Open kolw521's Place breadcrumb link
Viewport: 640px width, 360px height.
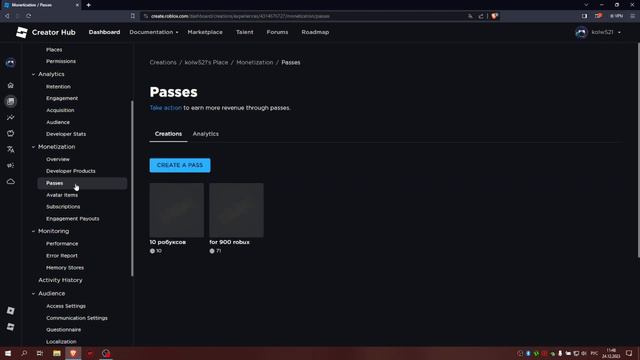pos(206,62)
